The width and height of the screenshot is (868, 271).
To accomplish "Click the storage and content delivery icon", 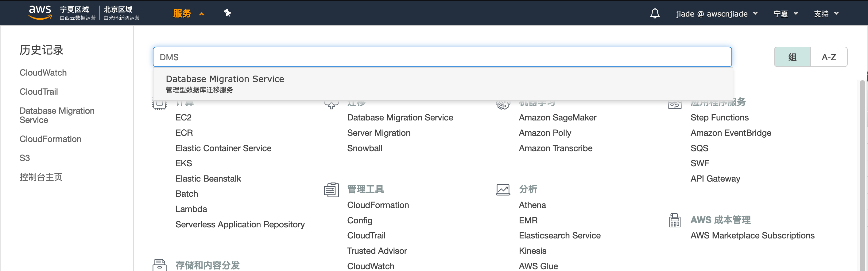I will (159, 265).
